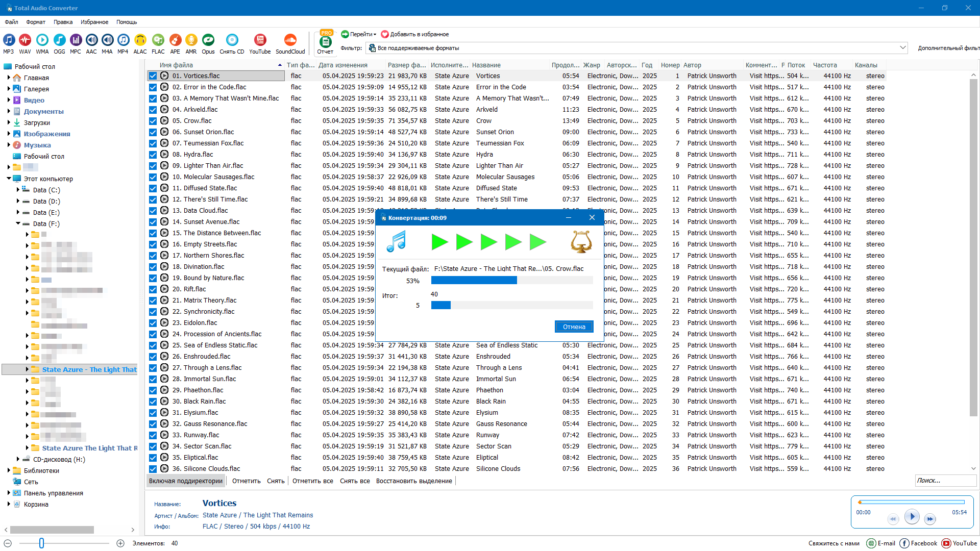Open the Избранное menu
The image size is (980, 551).
(94, 22)
